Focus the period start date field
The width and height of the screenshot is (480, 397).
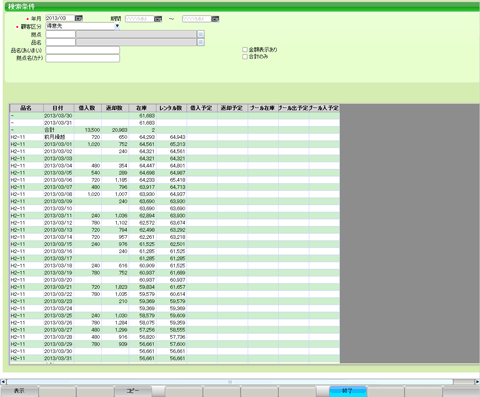pos(140,19)
